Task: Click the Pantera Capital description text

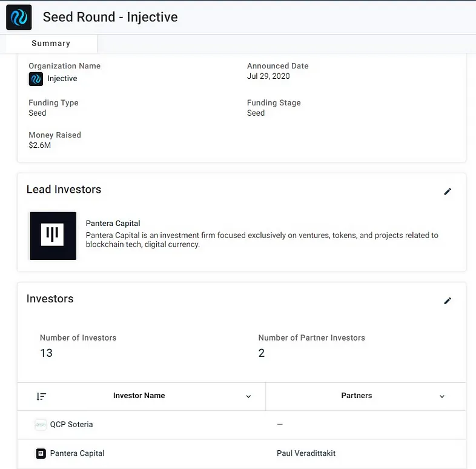Action: 262,240
